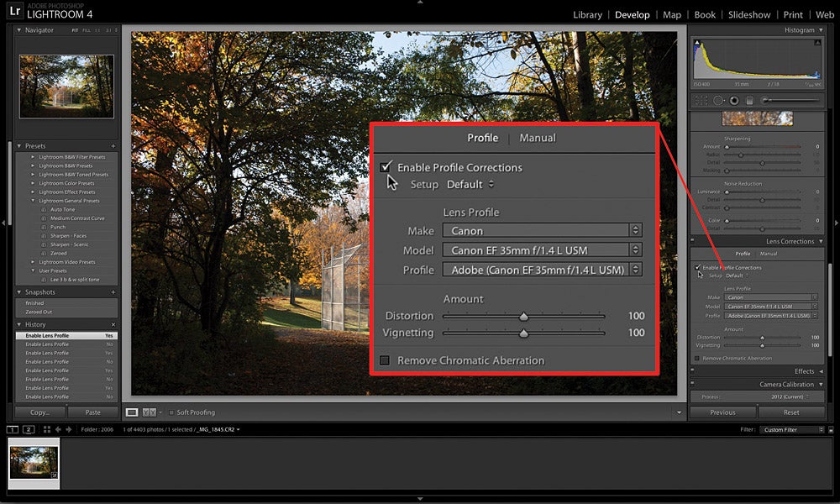This screenshot has height=504, width=840.
Task: Toggle the filmstrip filter switch
Action: [x=831, y=429]
